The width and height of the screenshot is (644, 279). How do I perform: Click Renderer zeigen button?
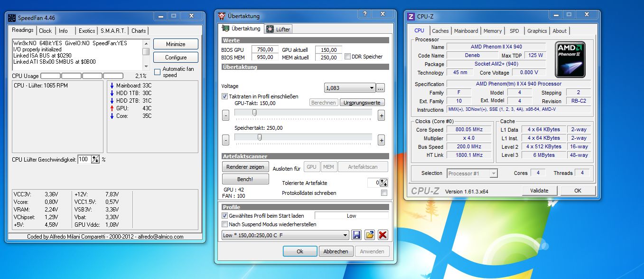tap(245, 167)
